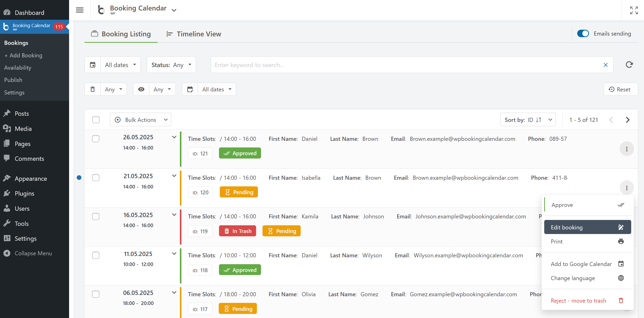Check the select-all bookings checkbox
Screen dimensions: 644x318
(96, 120)
